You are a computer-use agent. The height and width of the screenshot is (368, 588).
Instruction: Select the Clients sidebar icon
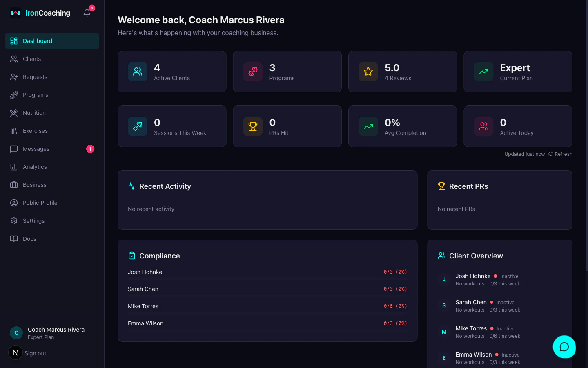(x=14, y=59)
